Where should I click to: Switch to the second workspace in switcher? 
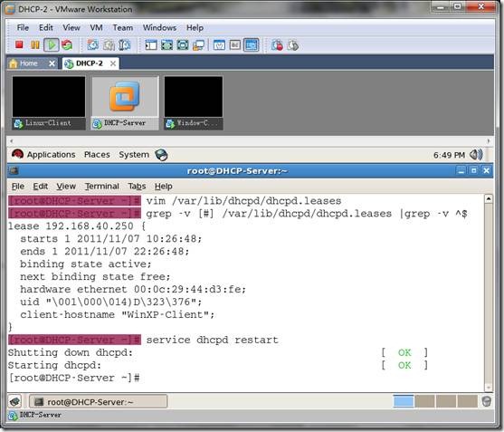424,401
